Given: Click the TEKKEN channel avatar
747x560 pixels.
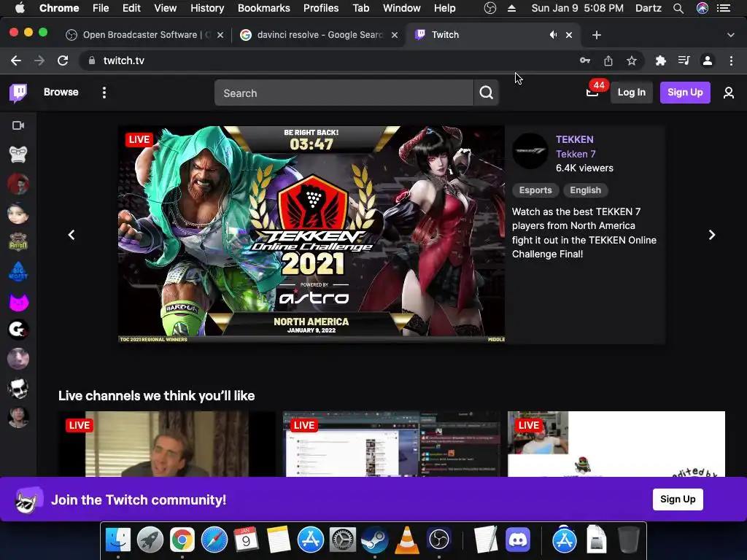Looking at the screenshot, I should (x=530, y=151).
